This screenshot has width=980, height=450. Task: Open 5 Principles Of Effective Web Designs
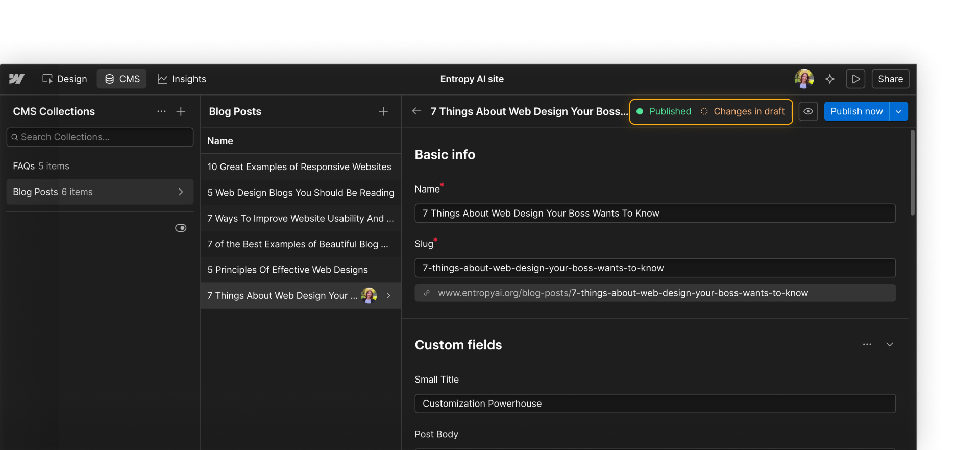(x=301, y=270)
